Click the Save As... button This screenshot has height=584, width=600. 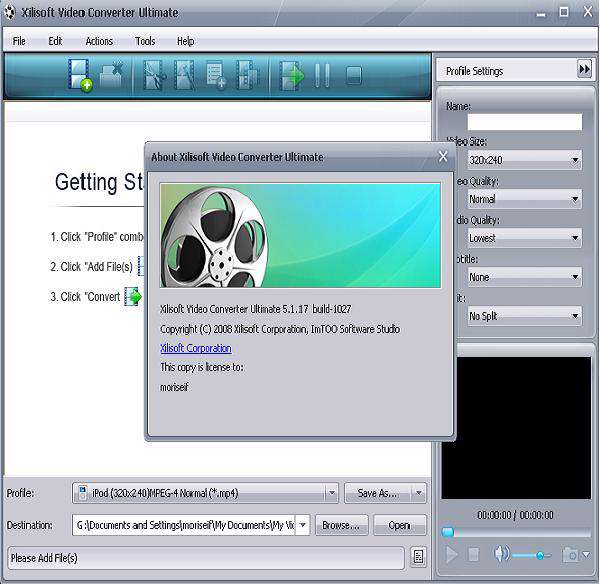click(378, 493)
